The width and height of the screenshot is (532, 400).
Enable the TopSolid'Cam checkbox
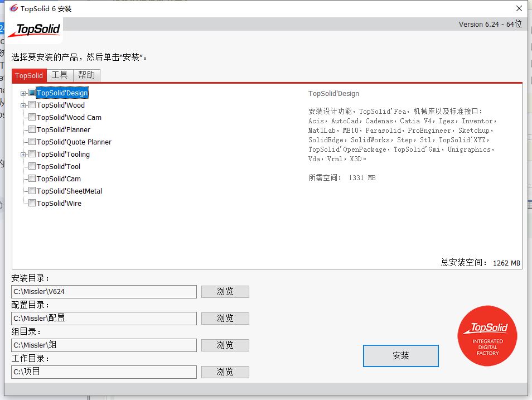coord(32,179)
